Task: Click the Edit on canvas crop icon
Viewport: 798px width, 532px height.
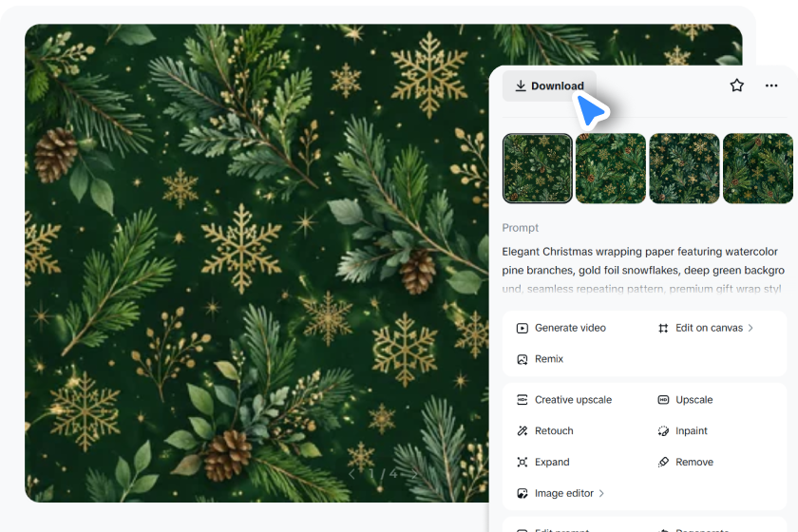Action: pos(663,328)
